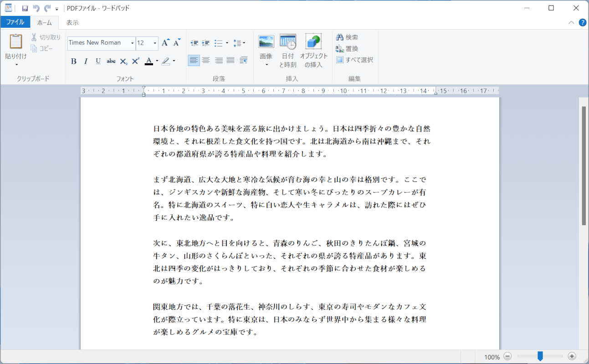Screen dimensions: 589x364
Task: Click the WordPad app icon in title bar
Action: 8,8
